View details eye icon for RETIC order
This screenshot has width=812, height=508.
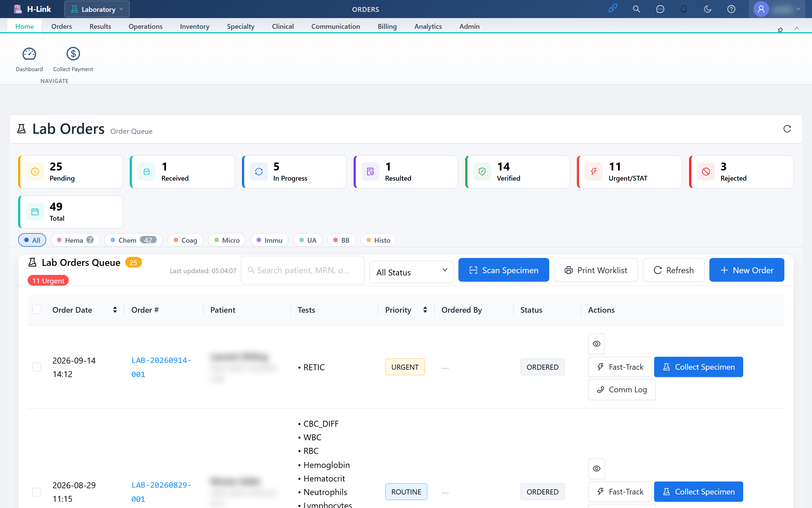pyautogui.click(x=596, y=344)
